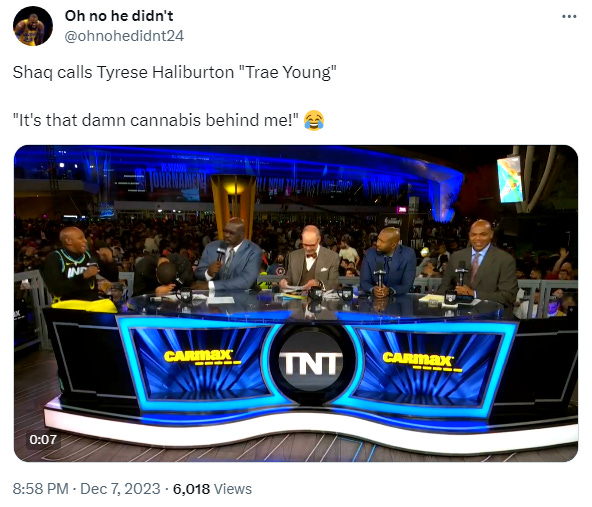Open the three-dot more options menu

coord(569,16)
